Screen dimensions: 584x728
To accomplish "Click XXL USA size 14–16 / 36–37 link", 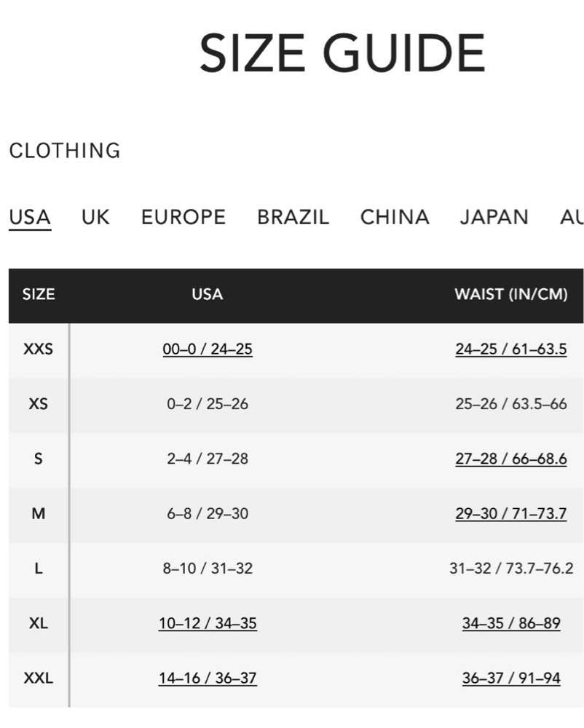I will point(208,678).
